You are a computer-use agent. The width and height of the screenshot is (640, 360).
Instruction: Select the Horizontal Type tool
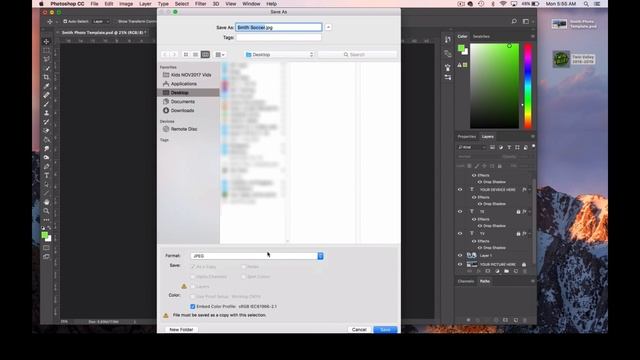click(46, 176)
